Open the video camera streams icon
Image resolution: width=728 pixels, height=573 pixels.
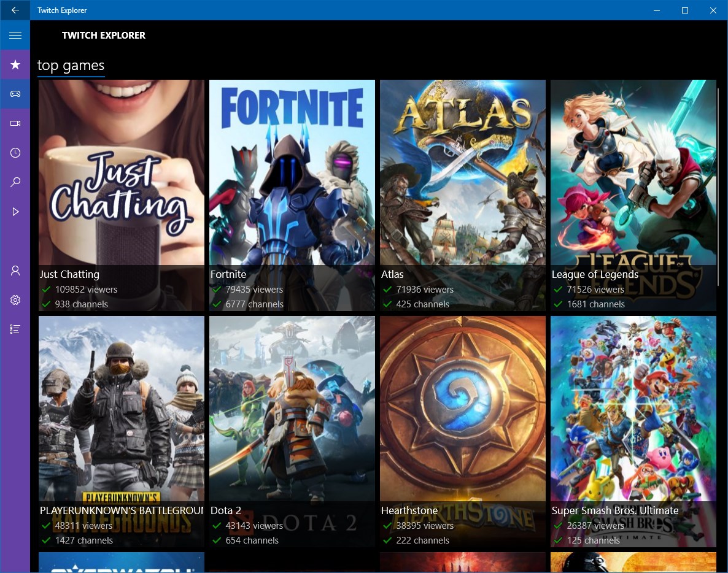click(x=15, y=123)
